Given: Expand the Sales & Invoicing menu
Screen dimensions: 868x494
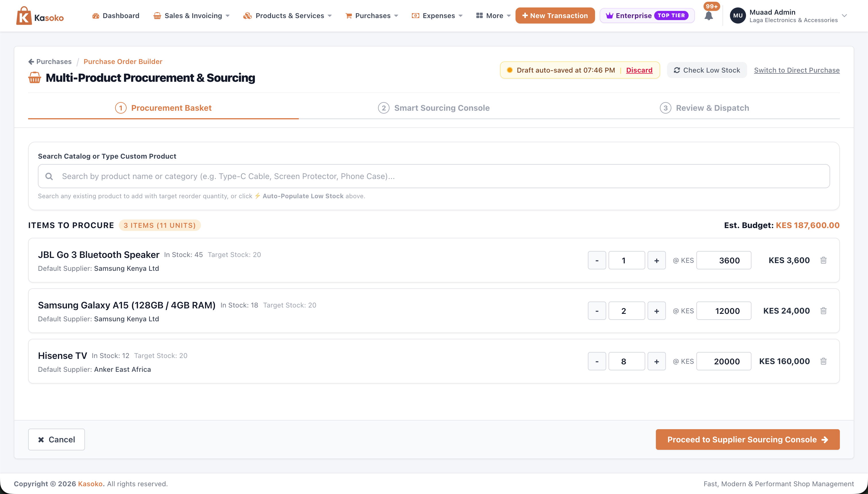Looking at the screenshot, I should click(191, 15).
